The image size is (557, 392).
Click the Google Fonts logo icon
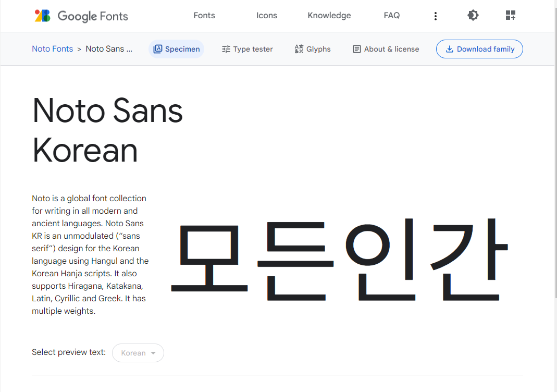[42, 16]
